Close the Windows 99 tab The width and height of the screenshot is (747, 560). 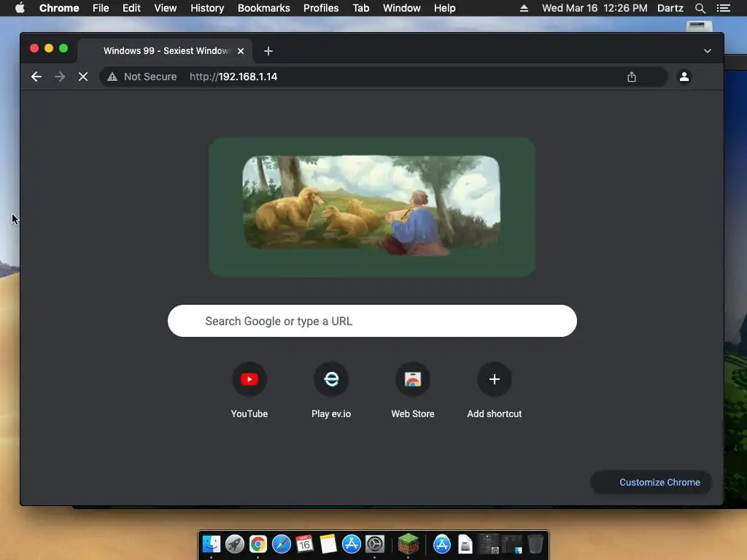pos(241,51)
